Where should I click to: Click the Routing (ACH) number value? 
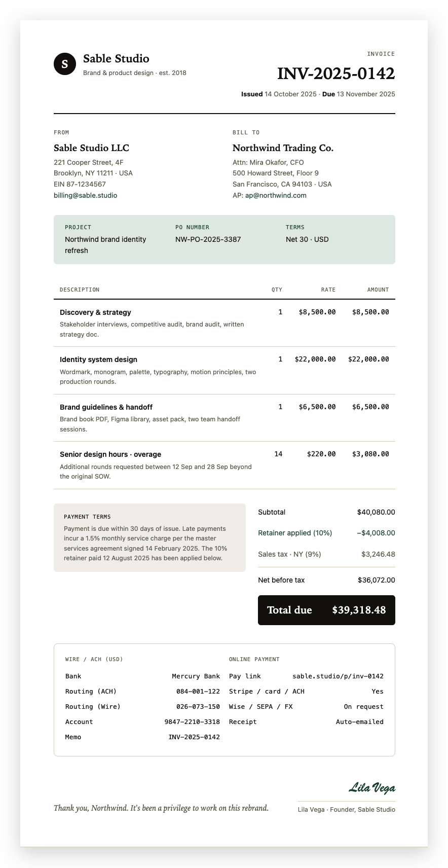click(198, 692)
